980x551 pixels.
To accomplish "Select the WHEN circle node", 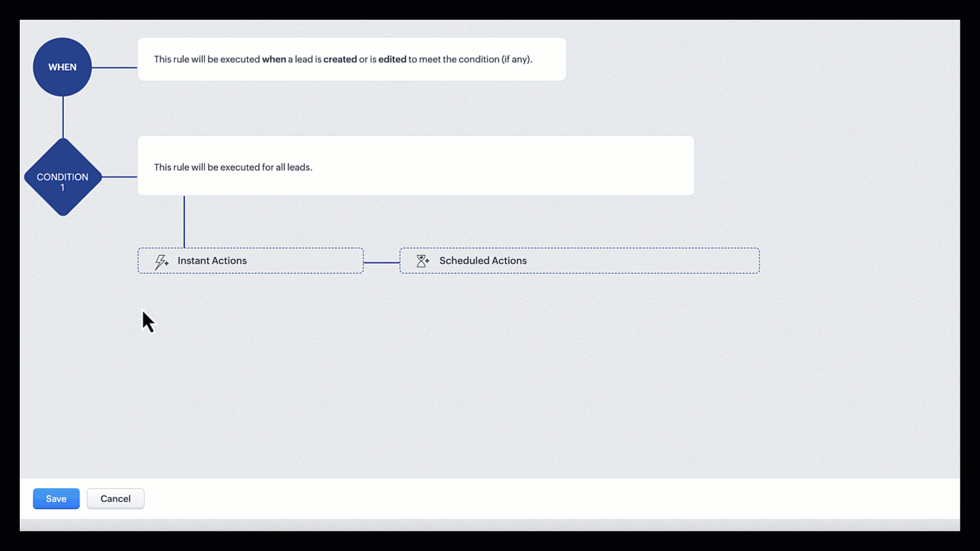I will [63, 67].
